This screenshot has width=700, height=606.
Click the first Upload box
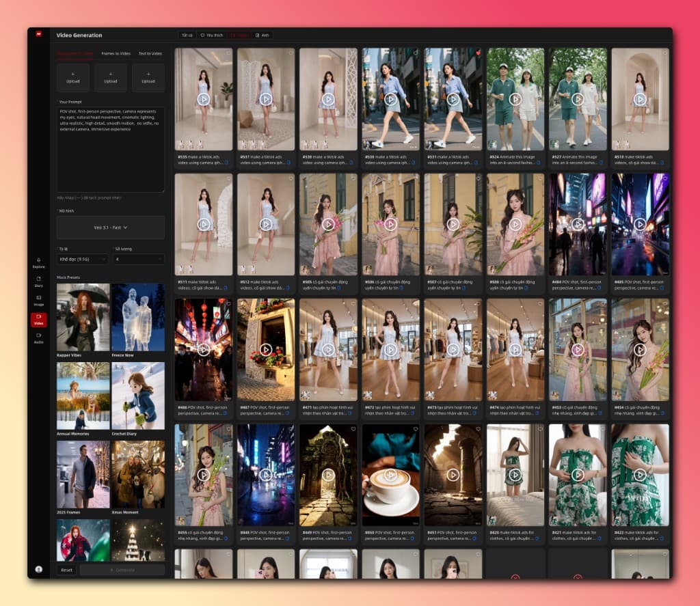(73, 78)
